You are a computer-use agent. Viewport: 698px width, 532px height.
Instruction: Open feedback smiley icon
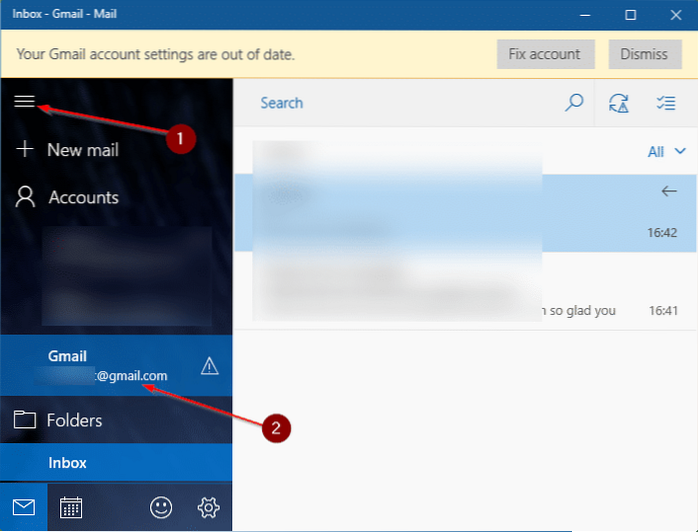click(x=160, y=508)
